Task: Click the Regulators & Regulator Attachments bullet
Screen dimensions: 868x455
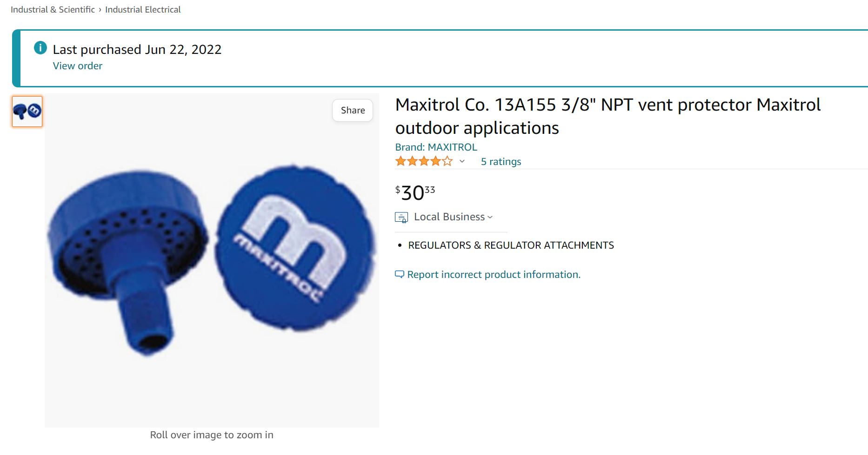Action: pyautogui.click(x=511, y=245)
